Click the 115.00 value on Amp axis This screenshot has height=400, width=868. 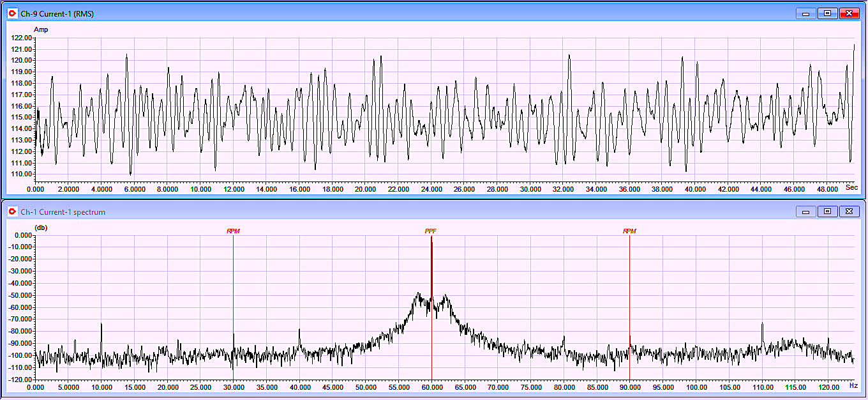(22, 117)
